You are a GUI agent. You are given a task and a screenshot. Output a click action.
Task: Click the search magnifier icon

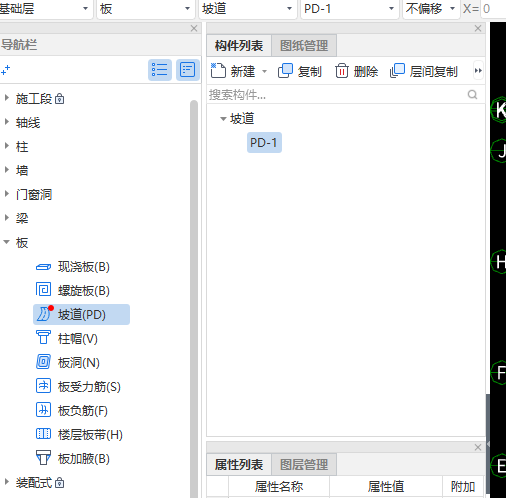(472, 95)
